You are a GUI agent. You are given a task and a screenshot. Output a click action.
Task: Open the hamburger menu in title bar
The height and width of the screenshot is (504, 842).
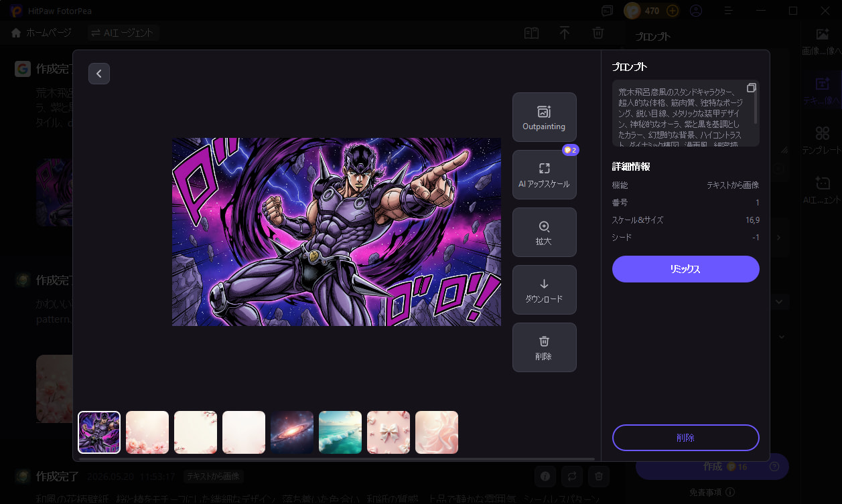[729, 11]
